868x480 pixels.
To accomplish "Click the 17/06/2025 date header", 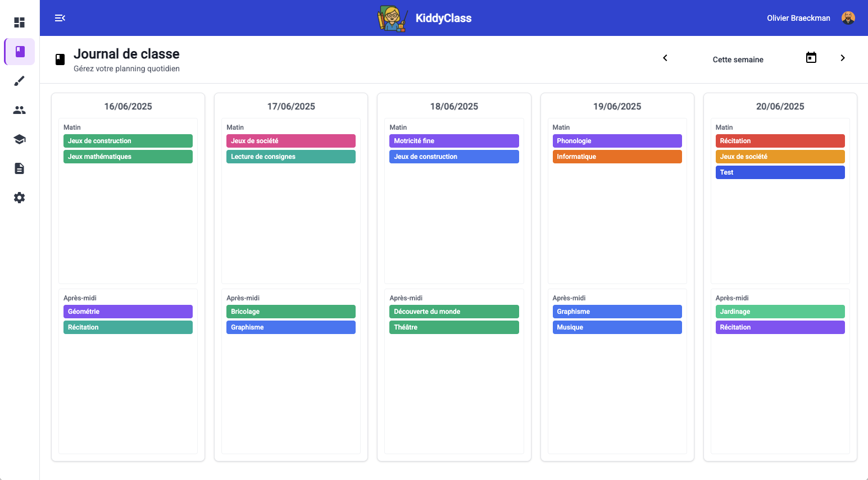I will coord(291,107).
